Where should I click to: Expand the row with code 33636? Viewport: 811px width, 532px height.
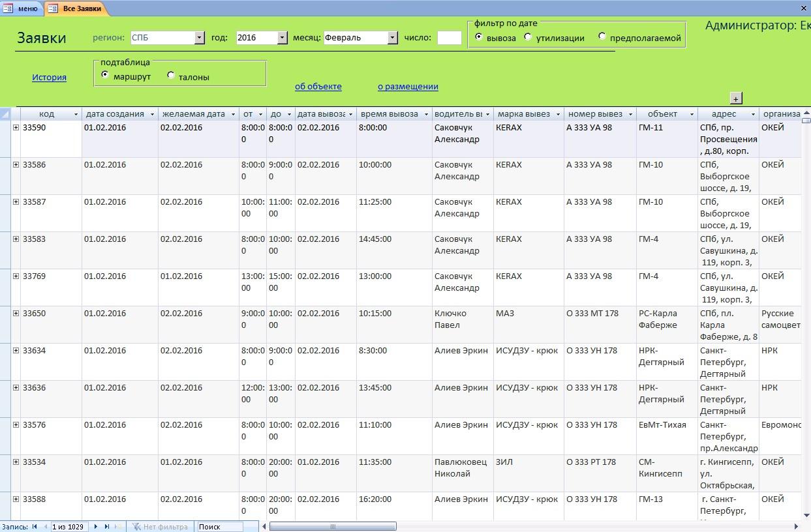point(16,388)
